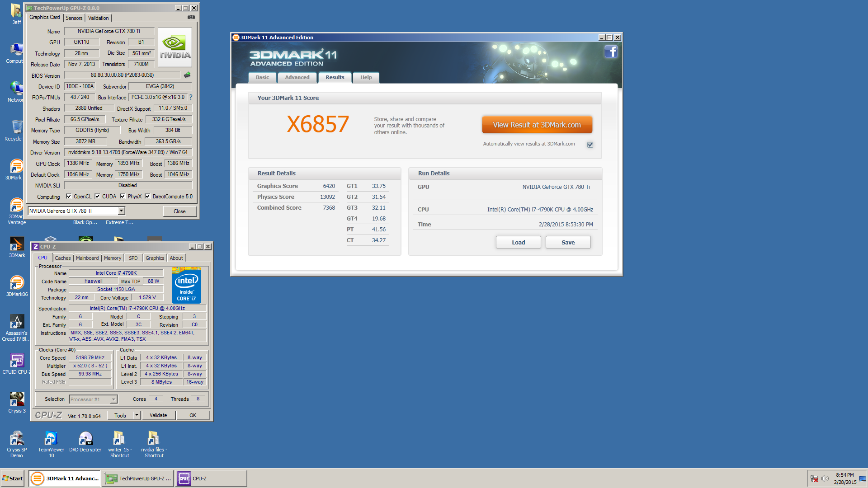Open the About tab in CPU-Z
Screen dimensions: 868x488
click(176, 258)
